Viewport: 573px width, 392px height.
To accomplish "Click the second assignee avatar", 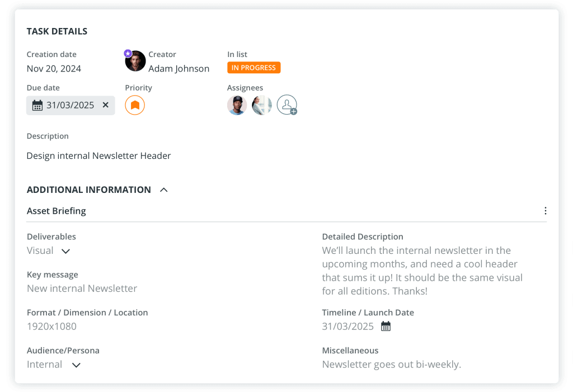I will click(261, 105).
